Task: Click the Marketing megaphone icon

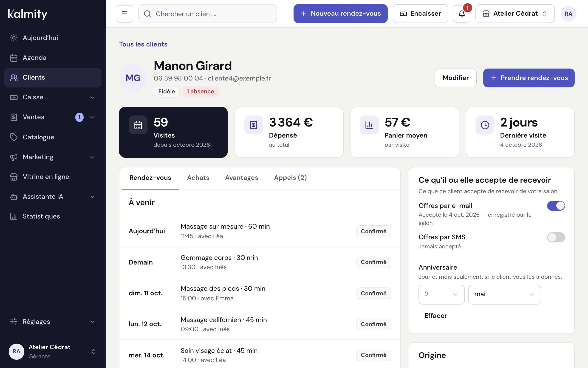Action: click(14, 157)
